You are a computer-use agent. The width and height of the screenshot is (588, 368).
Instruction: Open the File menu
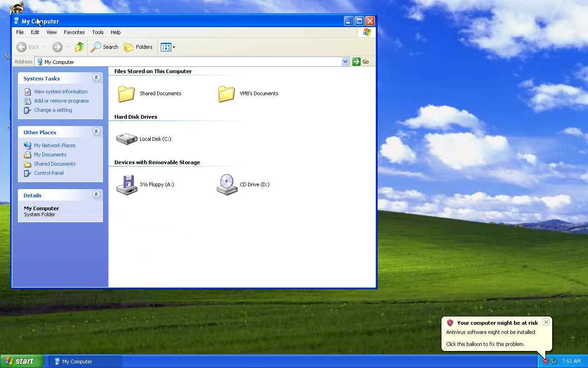pyautogui.click(x=20, y=32)
